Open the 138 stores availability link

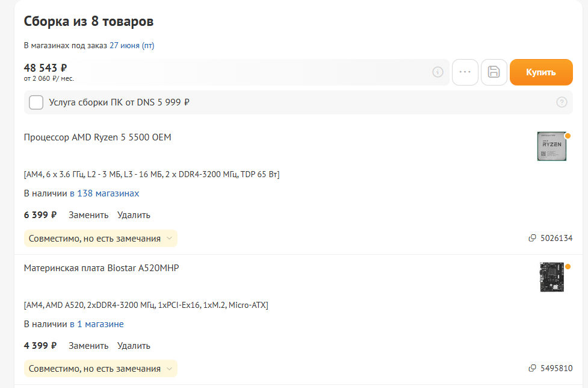[x=104, y=193]
